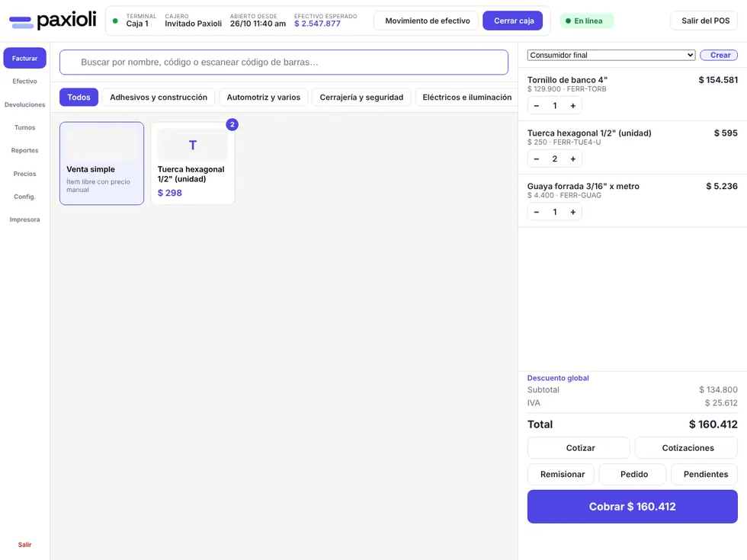The height and width of the screenshot is (560, 747).
Task: Open Turnos from the sidebar
Action: 24,128
